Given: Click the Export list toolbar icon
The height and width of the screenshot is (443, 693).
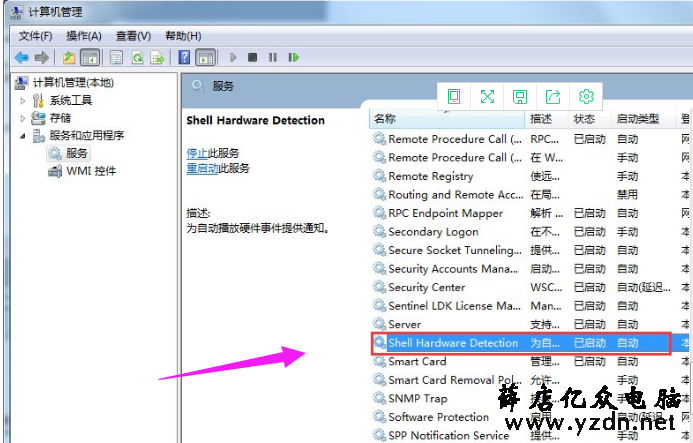Looking at the screenshot, I should (x=157, y=57).
